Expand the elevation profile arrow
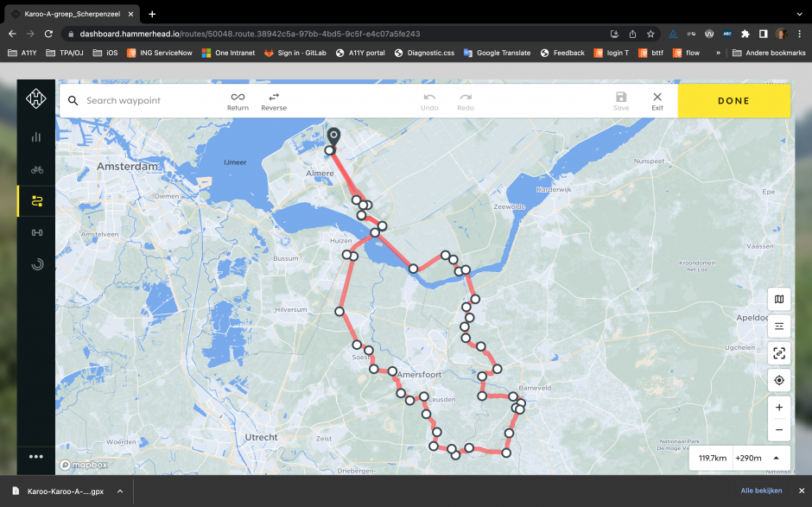812x507 pixels. [x=776, y=458]
